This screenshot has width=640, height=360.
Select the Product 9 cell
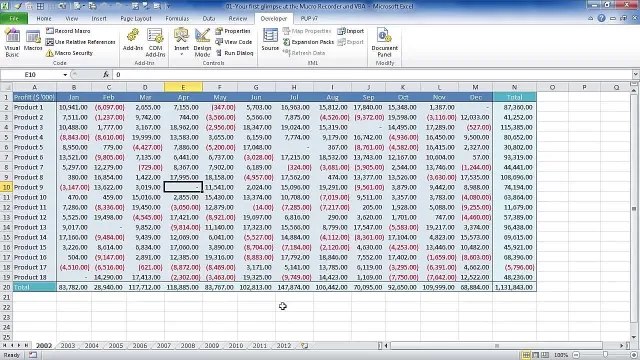pos(34,187)
